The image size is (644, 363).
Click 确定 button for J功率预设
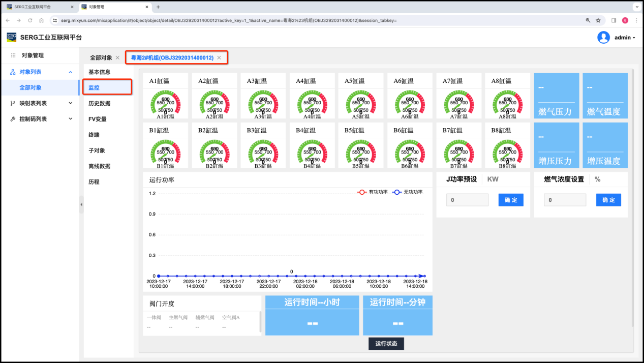pyautogui.click(x=511, y=200)
